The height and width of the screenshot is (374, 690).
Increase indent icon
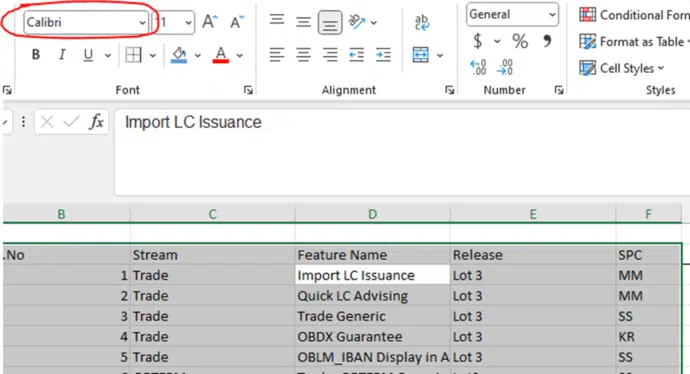click(x=383, y=55)
